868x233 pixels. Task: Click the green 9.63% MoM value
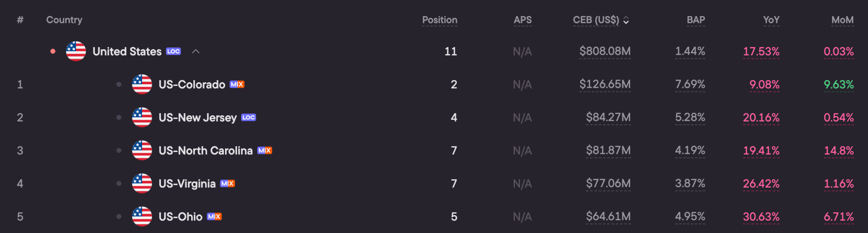click(x=838, y=84)
